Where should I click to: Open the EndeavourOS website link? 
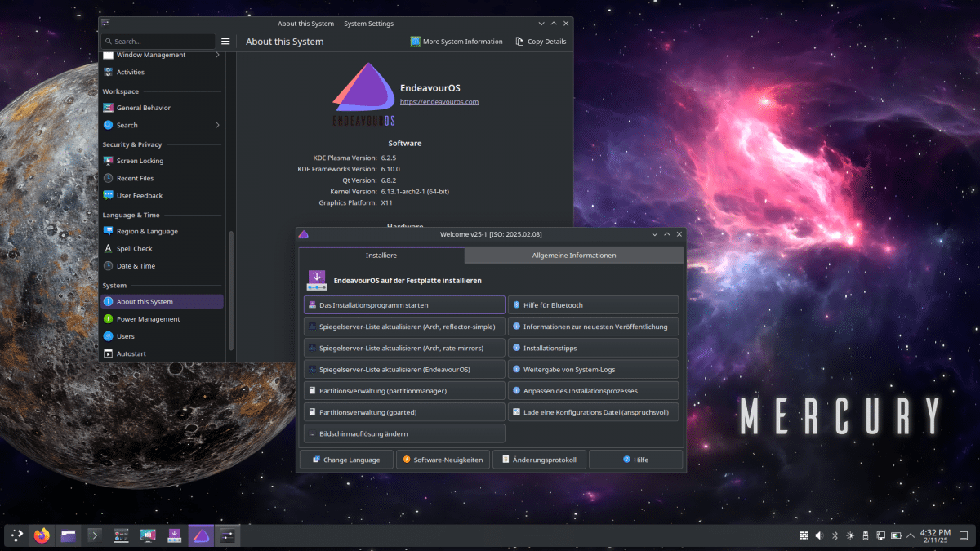439,101
